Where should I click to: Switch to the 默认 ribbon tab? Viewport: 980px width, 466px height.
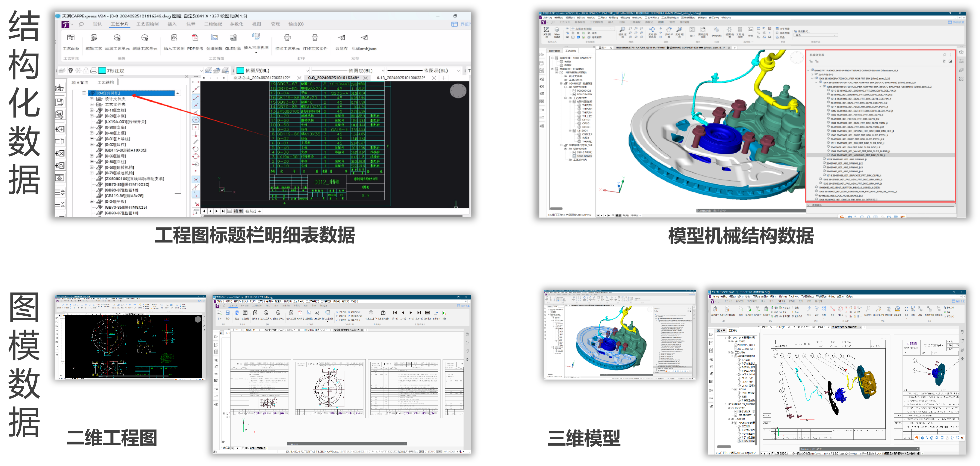pyautogui.click(x=97, y=24)
